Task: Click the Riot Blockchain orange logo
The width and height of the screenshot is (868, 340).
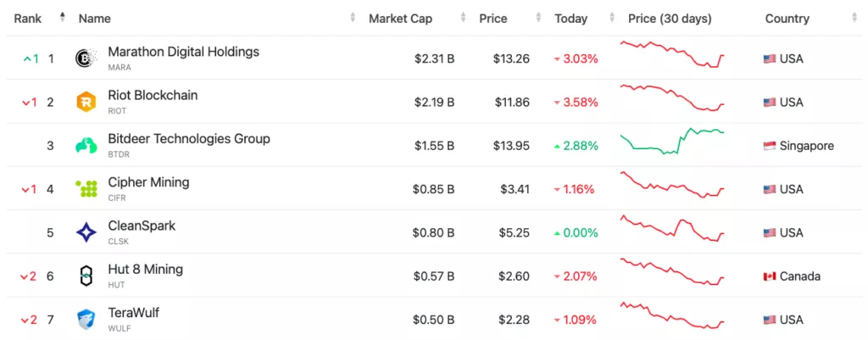Action: coord(86,103)
